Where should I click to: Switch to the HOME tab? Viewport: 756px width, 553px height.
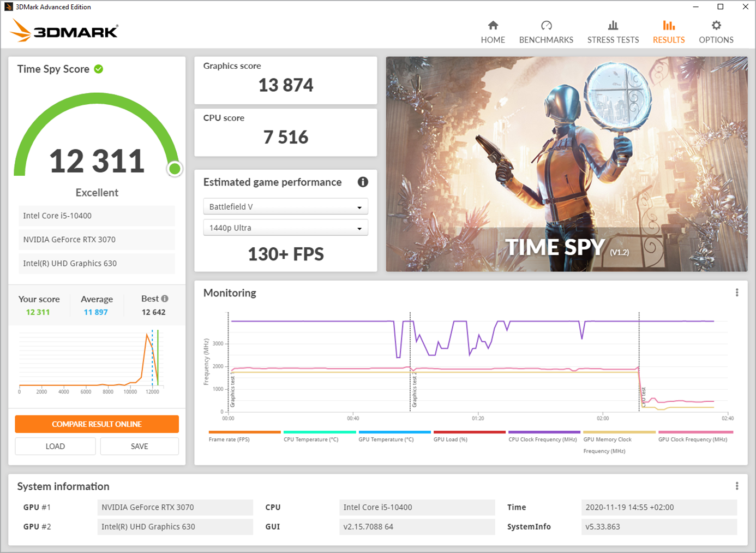(493, 30)
